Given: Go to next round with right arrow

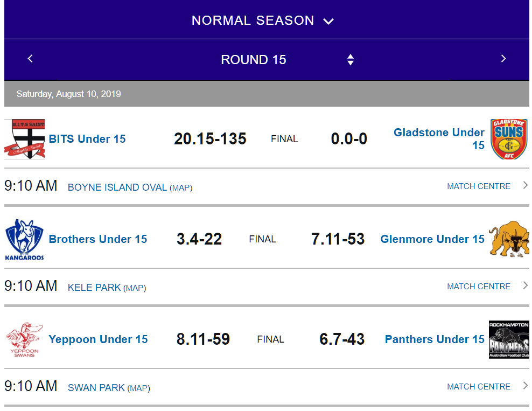Looking at the screenshot, I should point(503,59).
